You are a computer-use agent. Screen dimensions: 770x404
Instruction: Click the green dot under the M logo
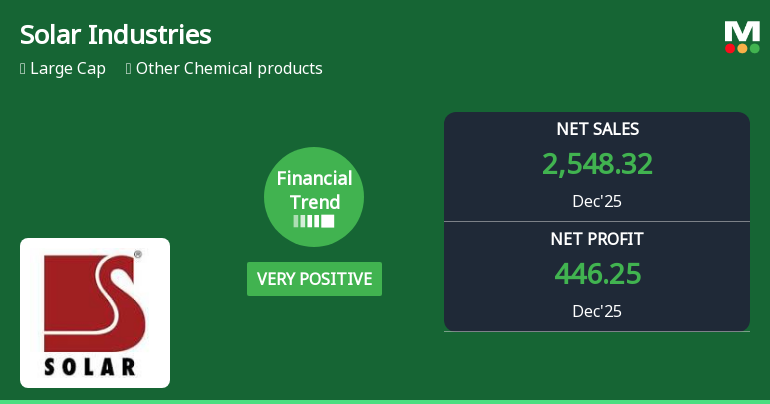pos(754,48)
